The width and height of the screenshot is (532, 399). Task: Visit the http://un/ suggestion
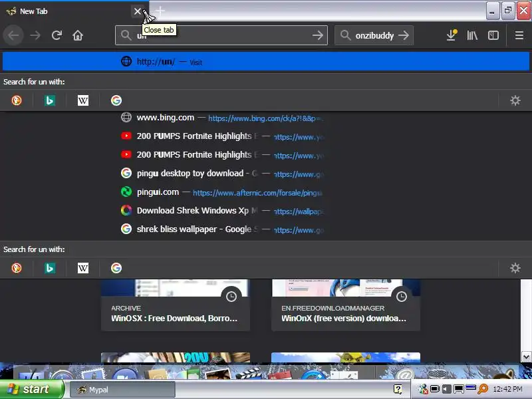[266, 61]
